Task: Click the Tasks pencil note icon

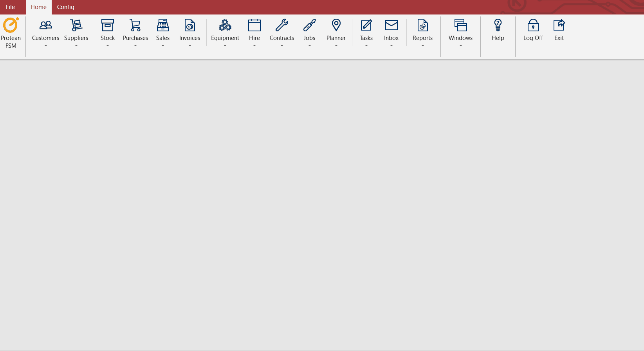Action: point(366,25)
